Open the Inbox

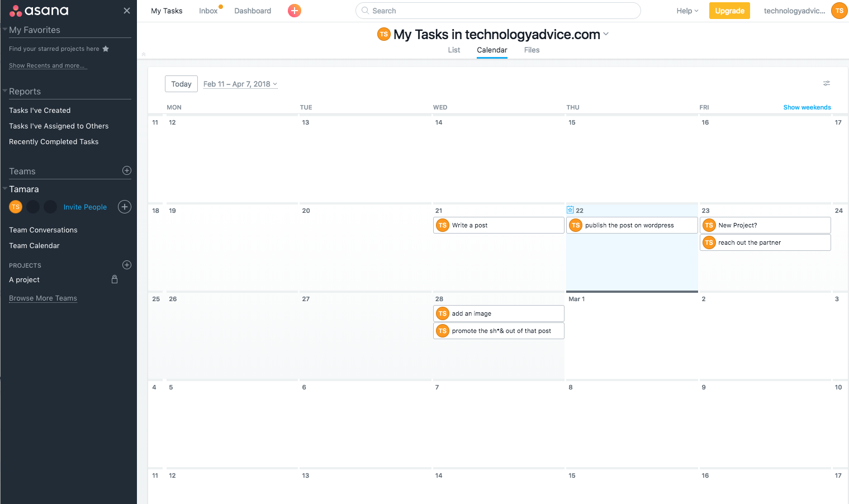point(208,11)
